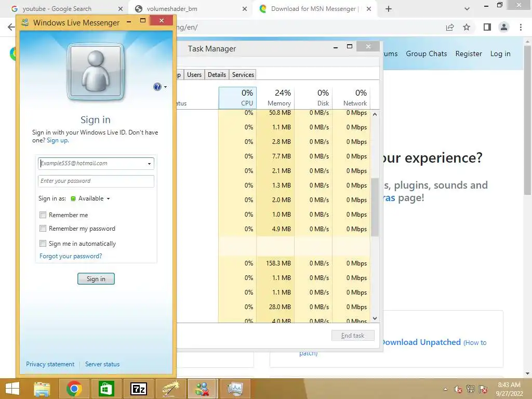
Task: Enable Sign me in automatically
Action: 43,243
